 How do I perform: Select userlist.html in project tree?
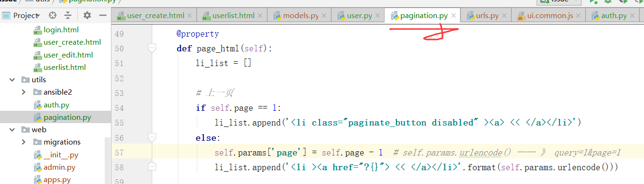(x=65, y=67)
